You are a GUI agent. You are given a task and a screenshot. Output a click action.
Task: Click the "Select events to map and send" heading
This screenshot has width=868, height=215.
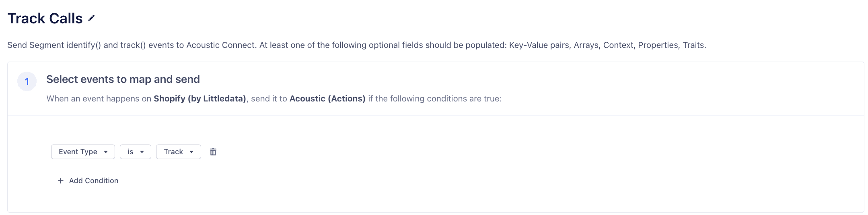pos(123,79)
